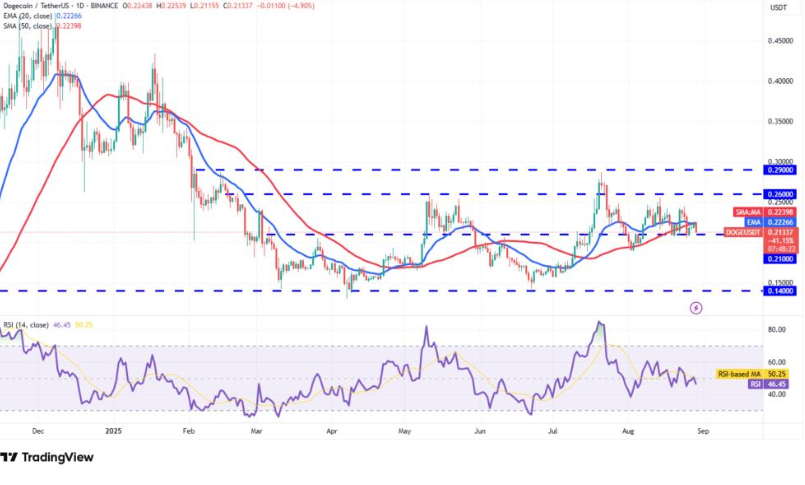This screenshot has width=805, height=485.
Task: Click the Jul label on time axis
Action: coord(552,431)
